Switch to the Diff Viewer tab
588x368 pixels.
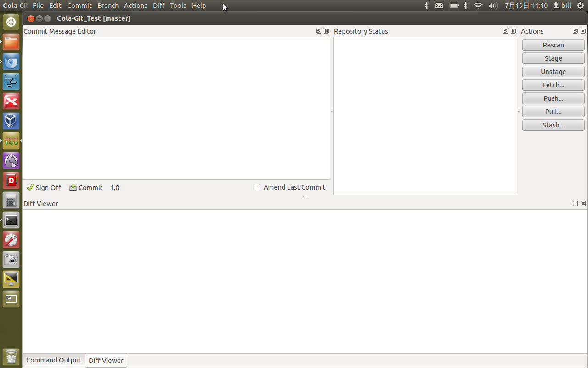[x=106, y=360]
